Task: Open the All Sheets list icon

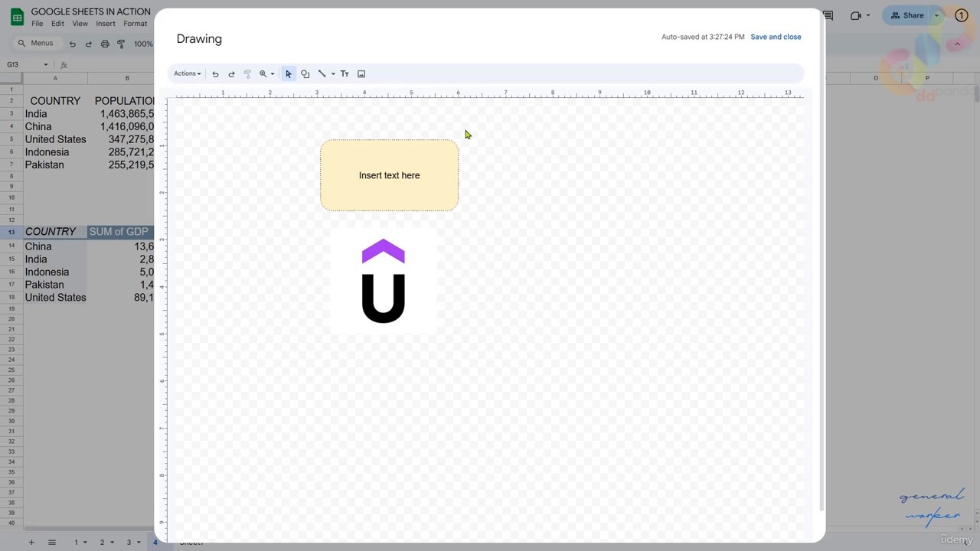Action: (x=52, y=542)
